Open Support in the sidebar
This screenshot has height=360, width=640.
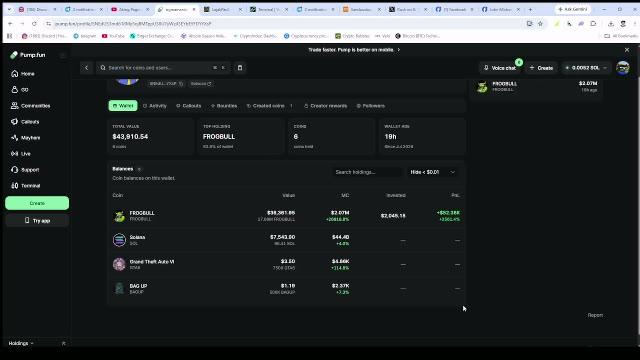[x=25, y=169]
